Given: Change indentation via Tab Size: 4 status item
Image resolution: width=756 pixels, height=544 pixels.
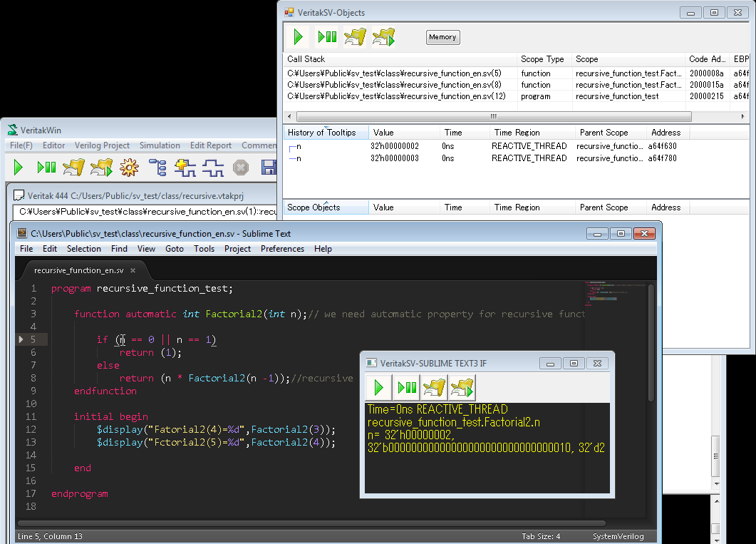Looking at the screenshot, I should 541,536.
